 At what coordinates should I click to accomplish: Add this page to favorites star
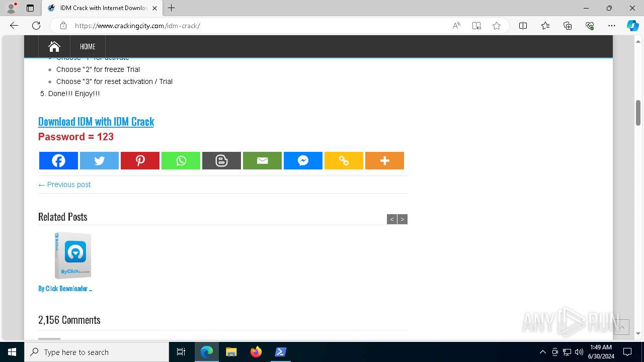pos(497,26)
